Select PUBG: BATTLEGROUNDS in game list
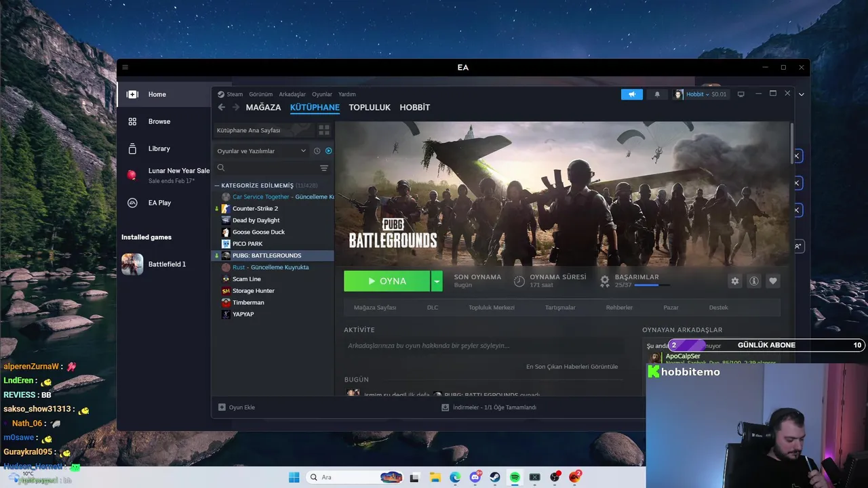Image resolution: width=868 pixels, height=488 pixels. click(x=273, y=256)
